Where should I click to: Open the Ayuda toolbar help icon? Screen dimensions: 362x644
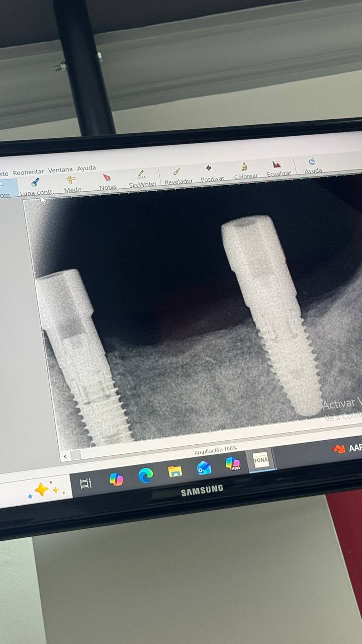point(313,166)
